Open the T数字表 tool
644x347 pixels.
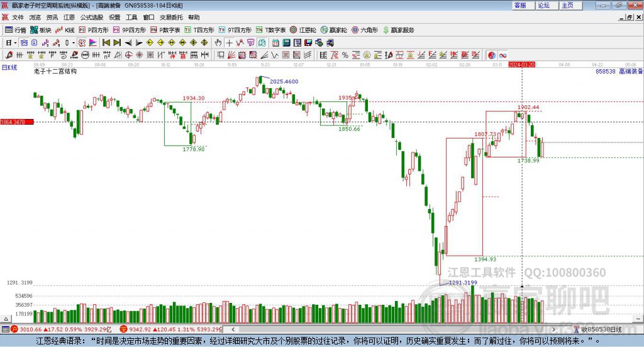coord(270,30)
